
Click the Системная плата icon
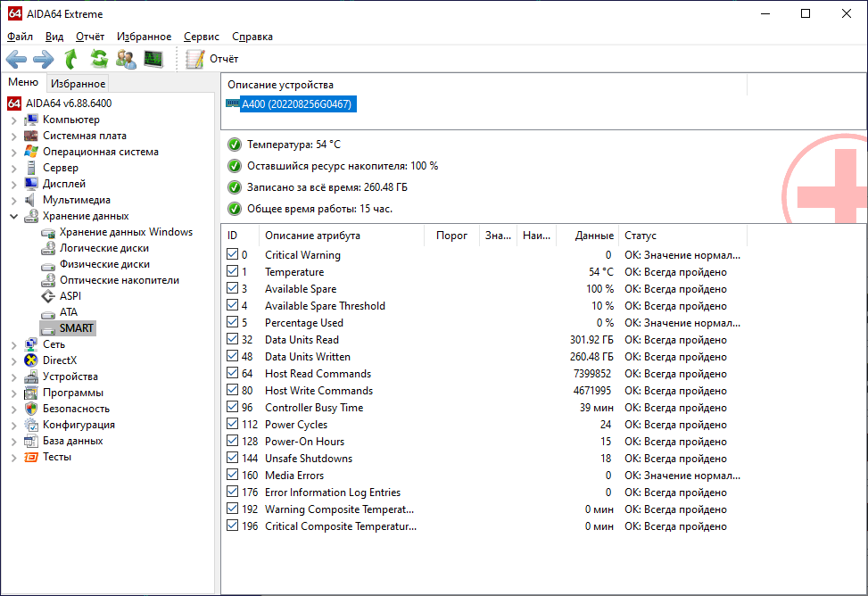point(31,136)
